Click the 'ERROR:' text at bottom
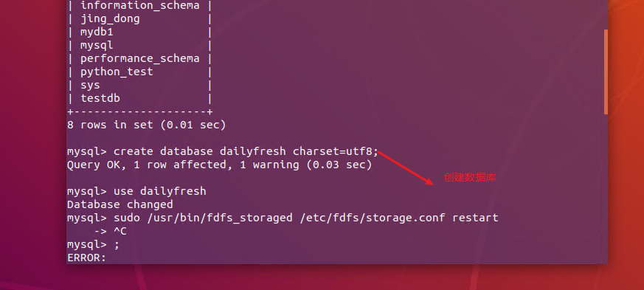The height and width of the screenshot is (290, 644). coord(86,258)
